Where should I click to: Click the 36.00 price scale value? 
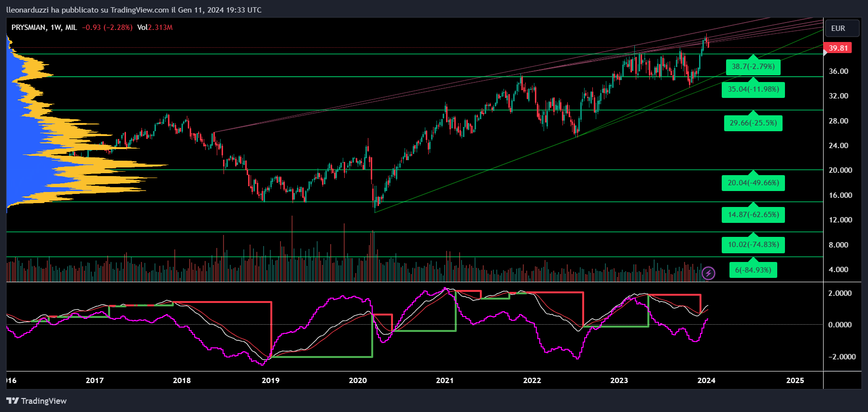click(839, 71)
